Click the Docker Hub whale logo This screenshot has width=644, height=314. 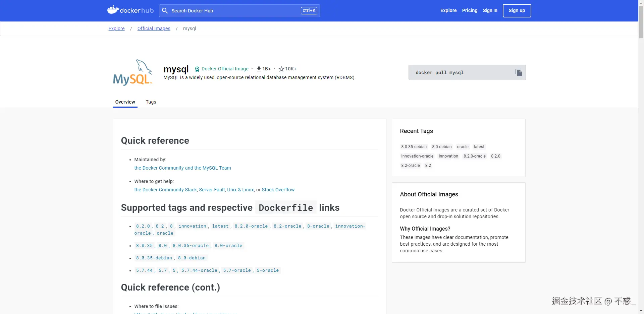click(x=113, y=10)
